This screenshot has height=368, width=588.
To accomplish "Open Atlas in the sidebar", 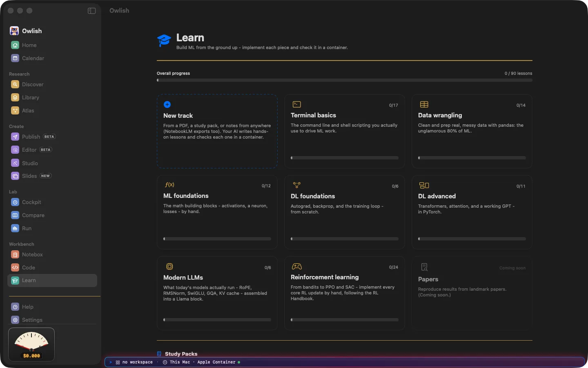I will point(52,110).
